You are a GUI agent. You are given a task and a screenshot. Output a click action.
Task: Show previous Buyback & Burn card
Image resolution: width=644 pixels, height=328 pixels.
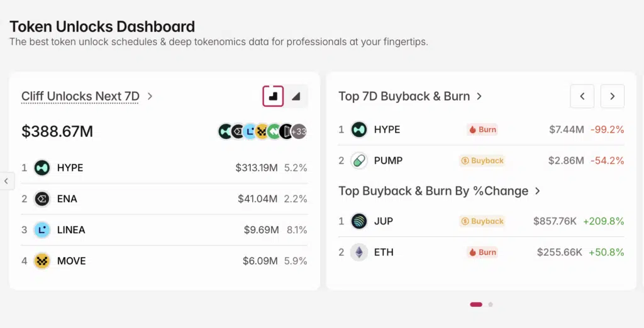click(582, 96)
